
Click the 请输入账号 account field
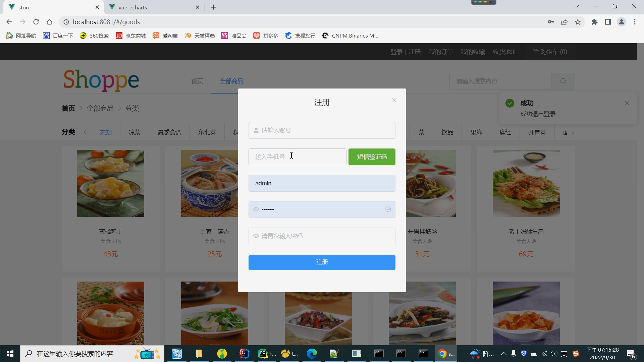point(322,130)
